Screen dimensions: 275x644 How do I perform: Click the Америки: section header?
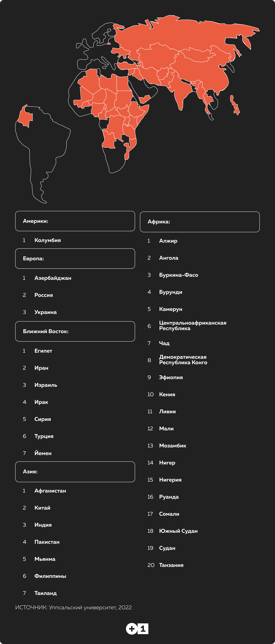coord(75,221)
